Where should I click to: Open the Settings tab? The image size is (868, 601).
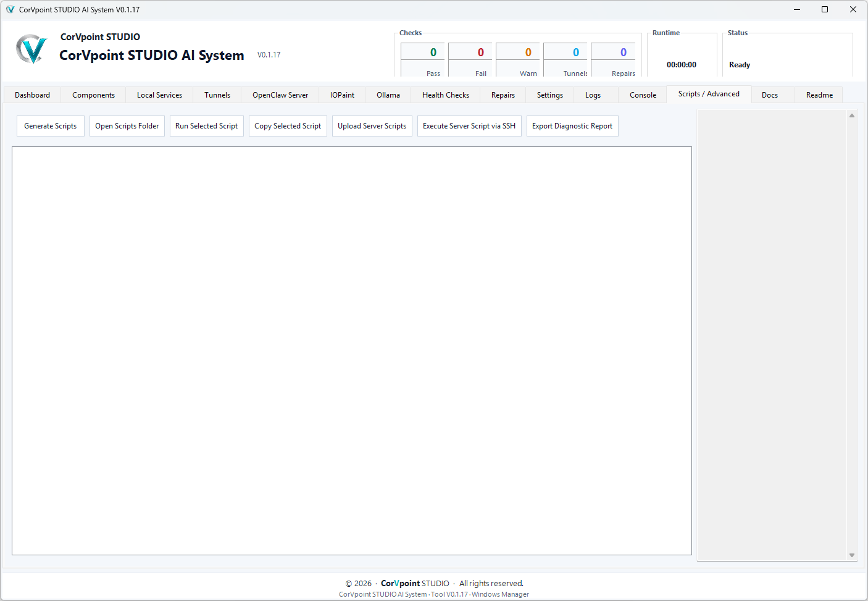(550, 95)
